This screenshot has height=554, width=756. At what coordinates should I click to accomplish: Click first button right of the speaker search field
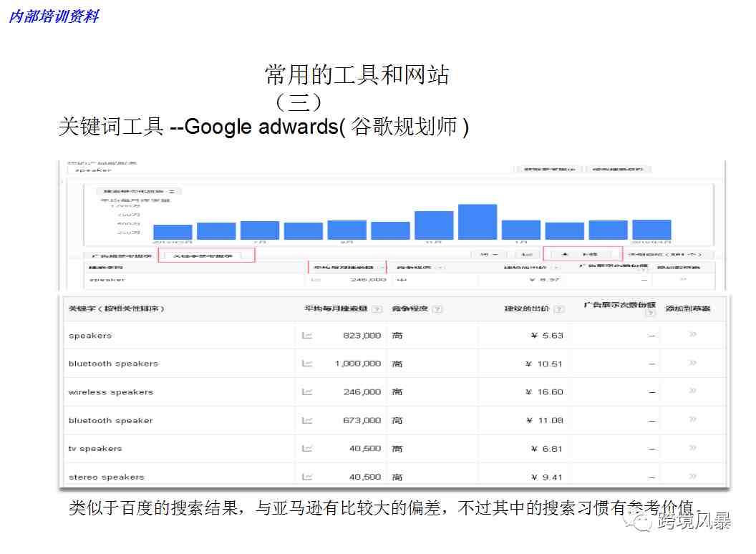pos(550,169)
